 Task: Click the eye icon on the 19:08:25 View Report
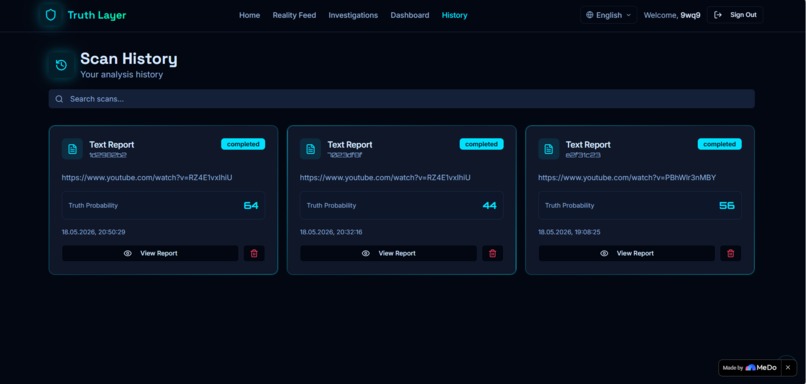click(x=604, y=253)
